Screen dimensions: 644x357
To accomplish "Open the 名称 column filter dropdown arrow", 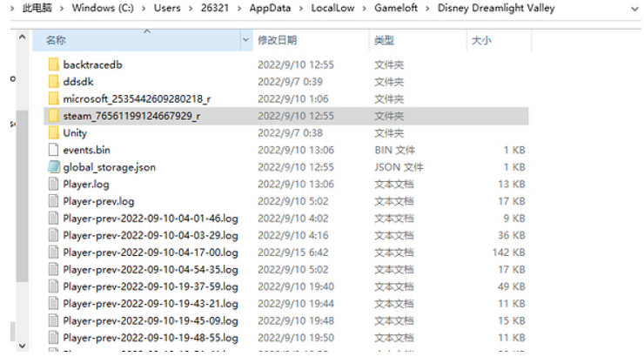I will [245, 41].
